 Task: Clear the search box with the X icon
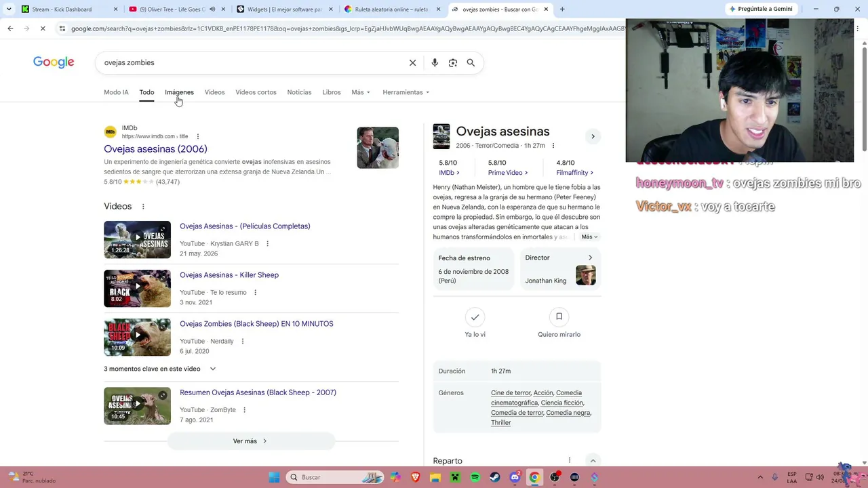coord(412,62)
